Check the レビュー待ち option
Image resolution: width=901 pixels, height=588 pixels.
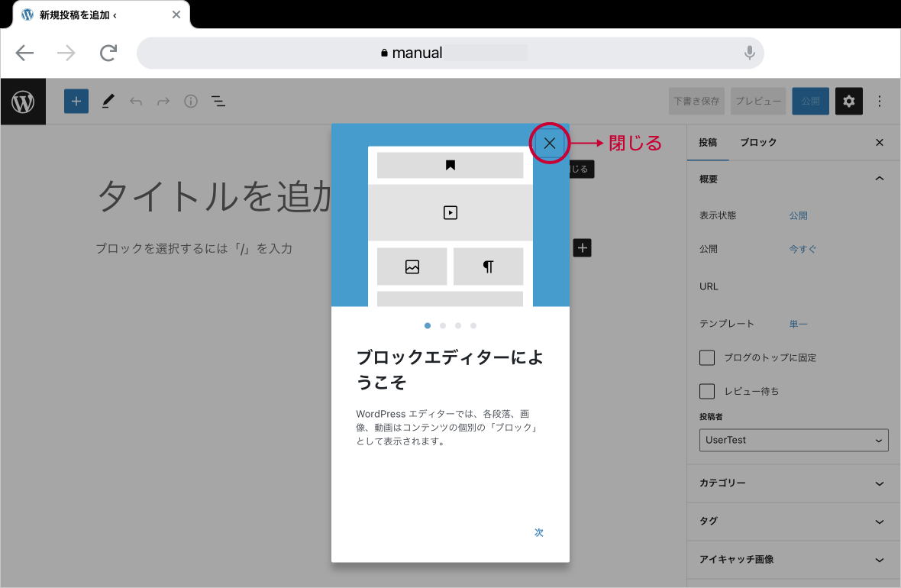(706, 391)
